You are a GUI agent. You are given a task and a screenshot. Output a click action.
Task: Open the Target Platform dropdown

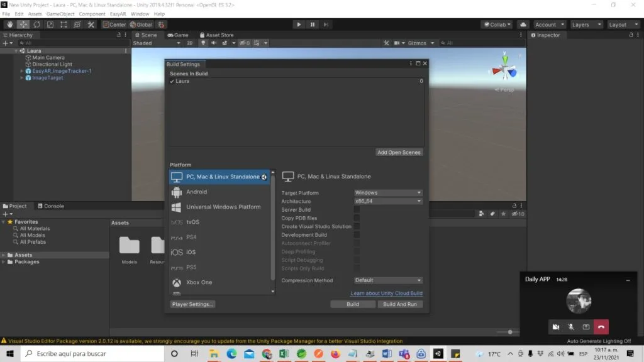pos(388,192)
